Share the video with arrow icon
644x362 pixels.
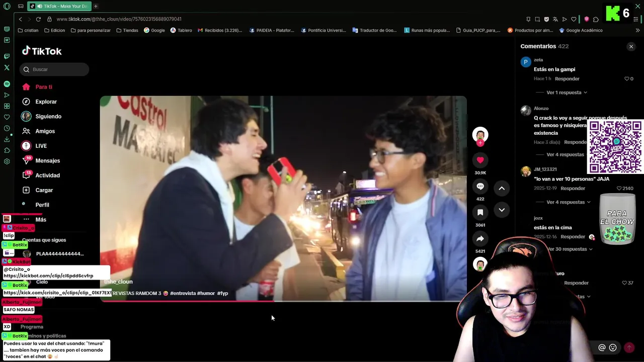tap(480, 239)
